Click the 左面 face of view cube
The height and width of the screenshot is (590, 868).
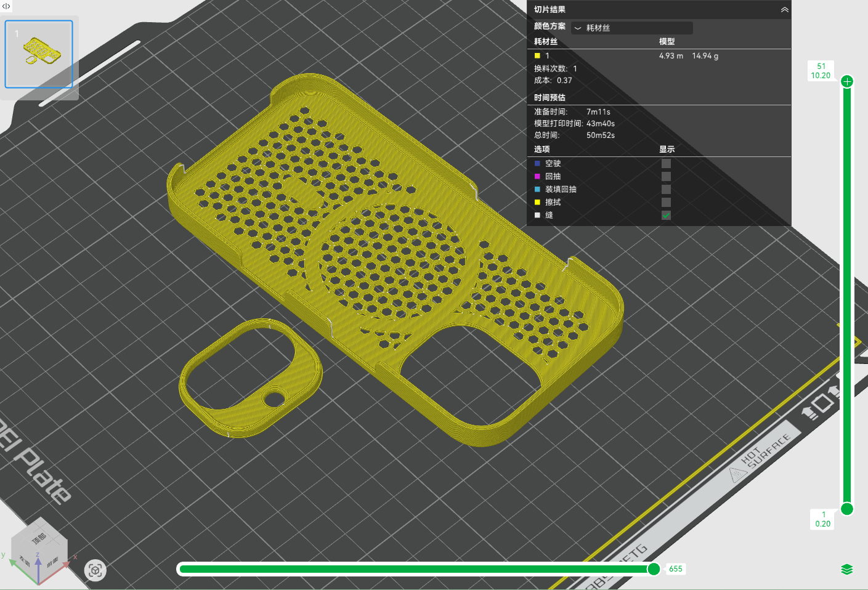tap(25, 560)
